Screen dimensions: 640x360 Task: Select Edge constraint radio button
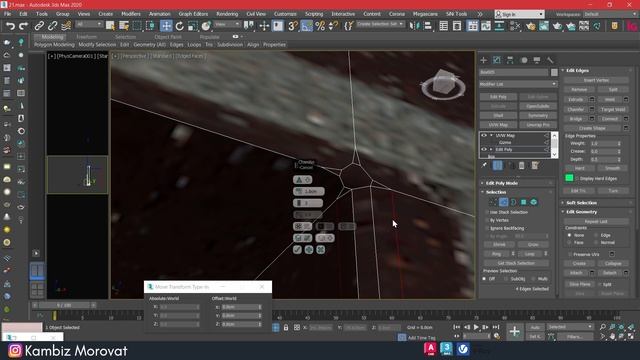coord(596,236)
